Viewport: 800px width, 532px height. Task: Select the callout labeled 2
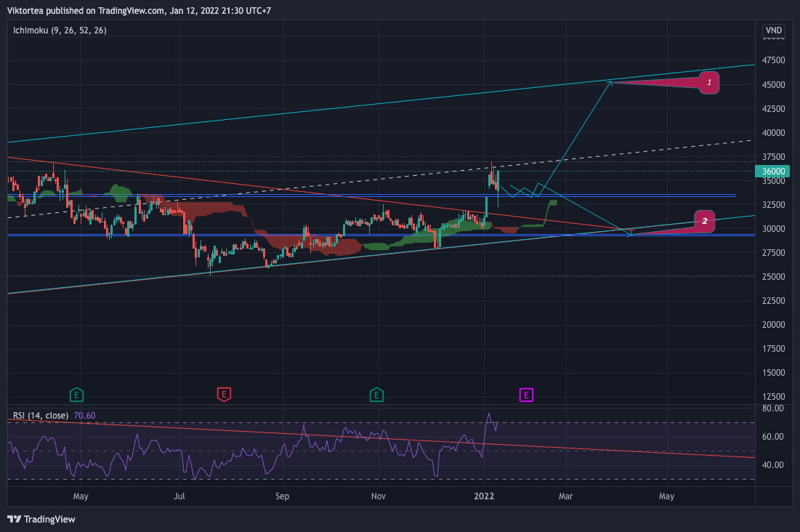pyautogui.click(x=705, y=221)
